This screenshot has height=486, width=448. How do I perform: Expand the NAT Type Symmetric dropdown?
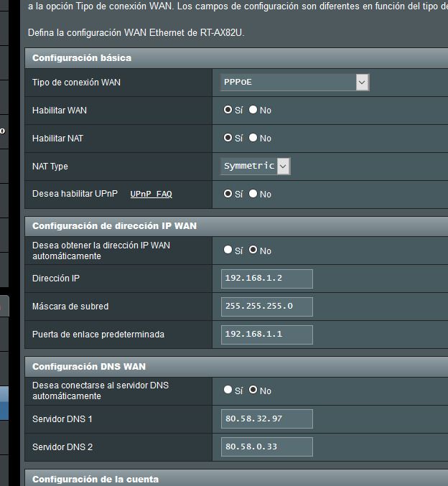pyautogui.click(x=256, y=167)
